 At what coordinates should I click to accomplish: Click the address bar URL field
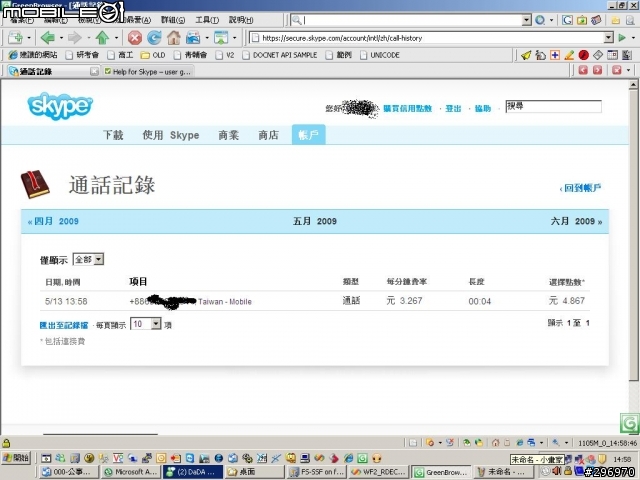[427, 38]
